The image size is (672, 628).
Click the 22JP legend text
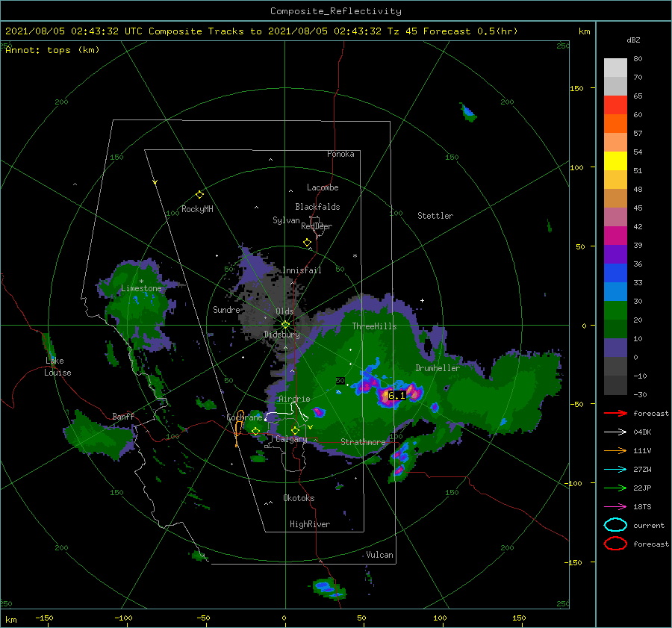coord(642,488)
